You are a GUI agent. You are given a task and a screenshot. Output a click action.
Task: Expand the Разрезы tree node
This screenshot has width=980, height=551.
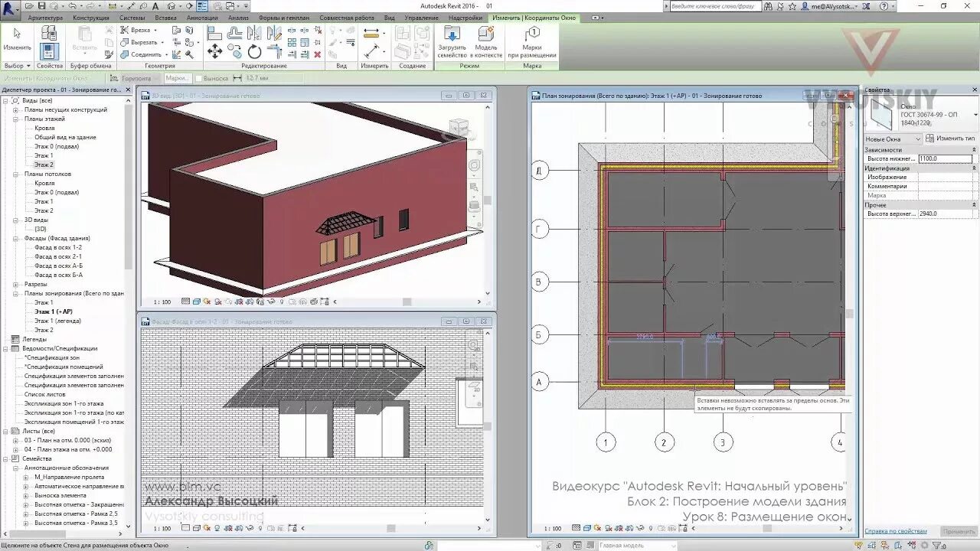coord(15,284)
